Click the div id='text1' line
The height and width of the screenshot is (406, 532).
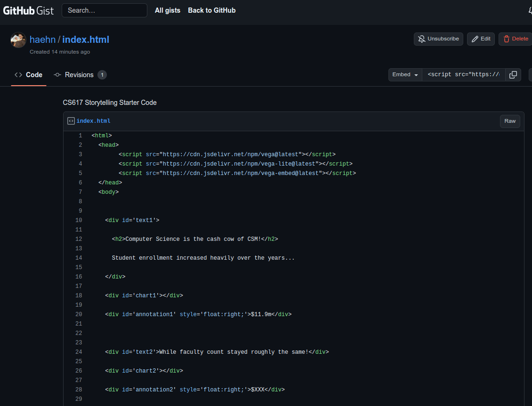[x=132, y=220]
